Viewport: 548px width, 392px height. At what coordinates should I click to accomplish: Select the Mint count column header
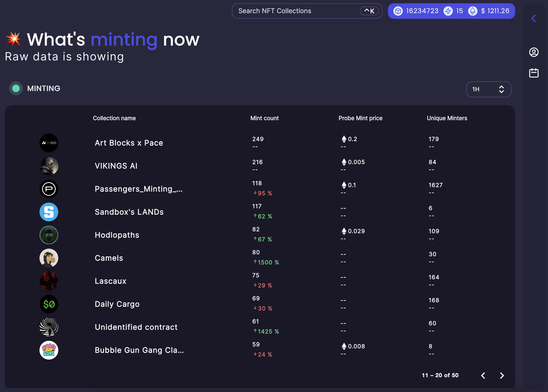[264, 118]
